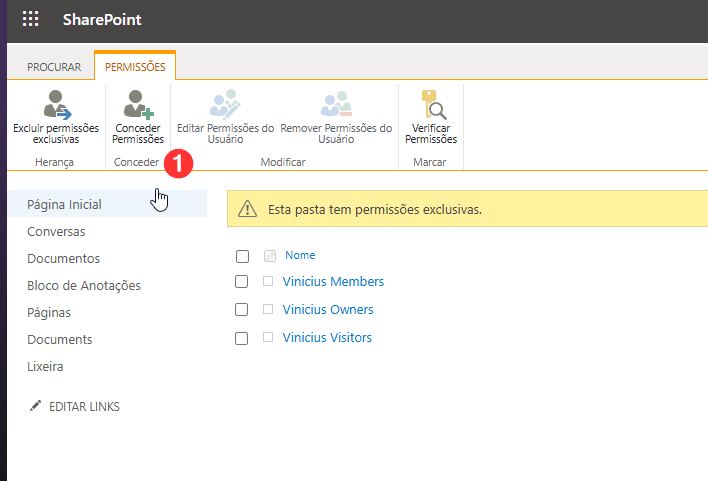Click the Verificar Permissões key icon

431,104
